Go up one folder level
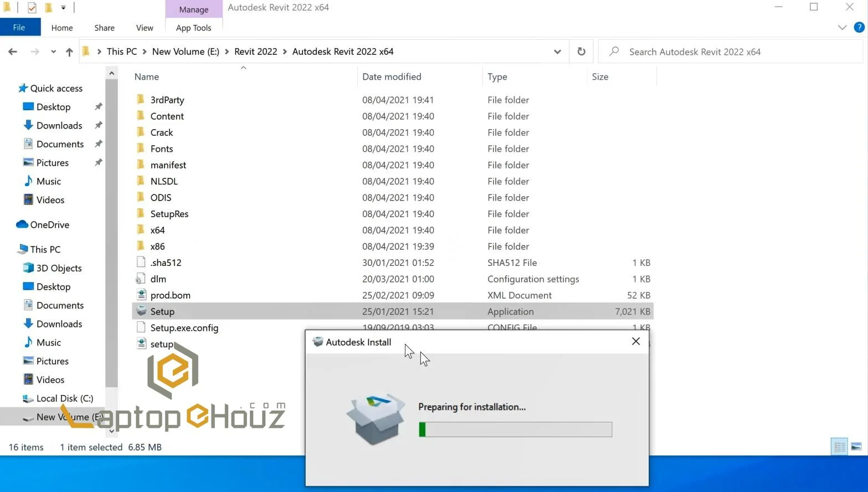This screenshot has width=868, height=492. [x=69, y=52]
